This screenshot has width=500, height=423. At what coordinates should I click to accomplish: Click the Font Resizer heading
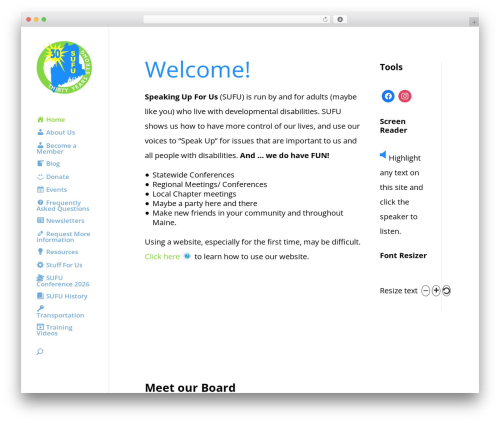tap(403, 256)
